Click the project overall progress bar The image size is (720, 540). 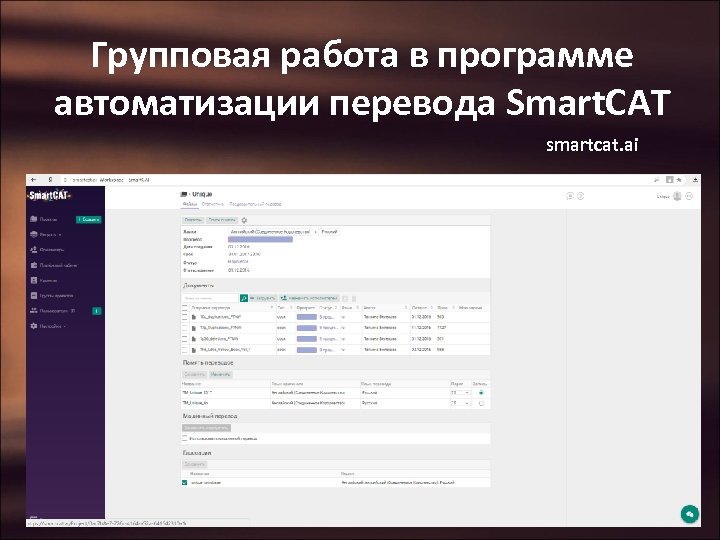[x=260, y=240]
